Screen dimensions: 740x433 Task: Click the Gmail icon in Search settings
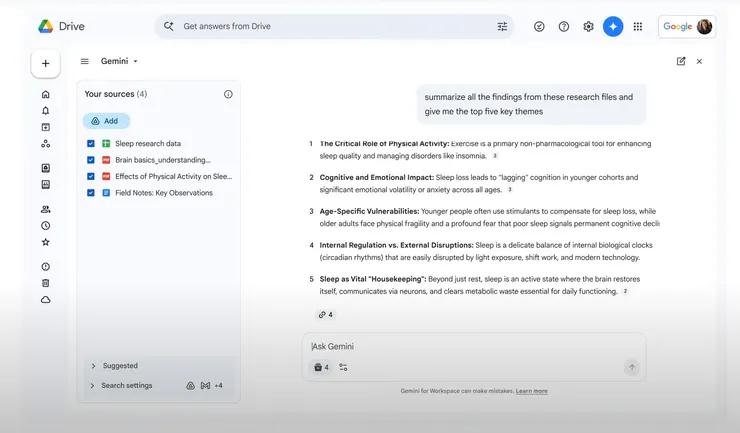(x=205, y=386)
